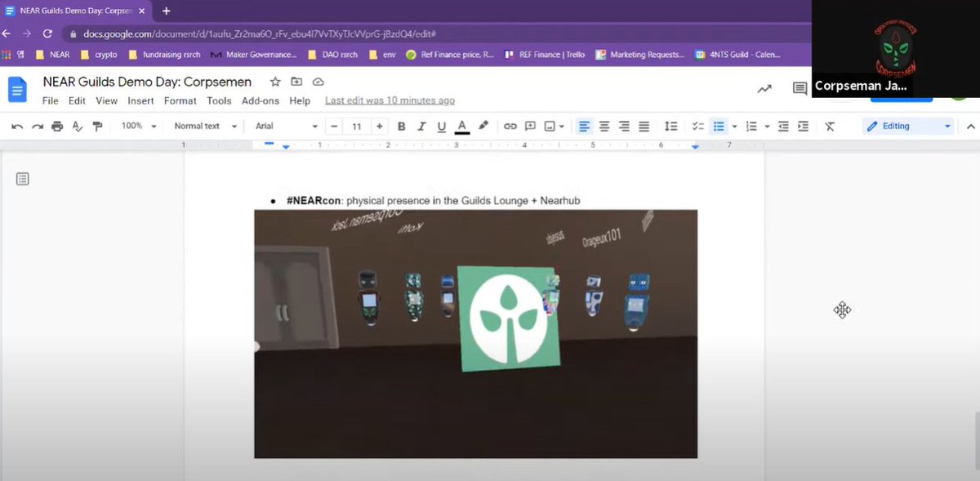Open the REF Finance Trello bookmark

(x=545, y=55)
